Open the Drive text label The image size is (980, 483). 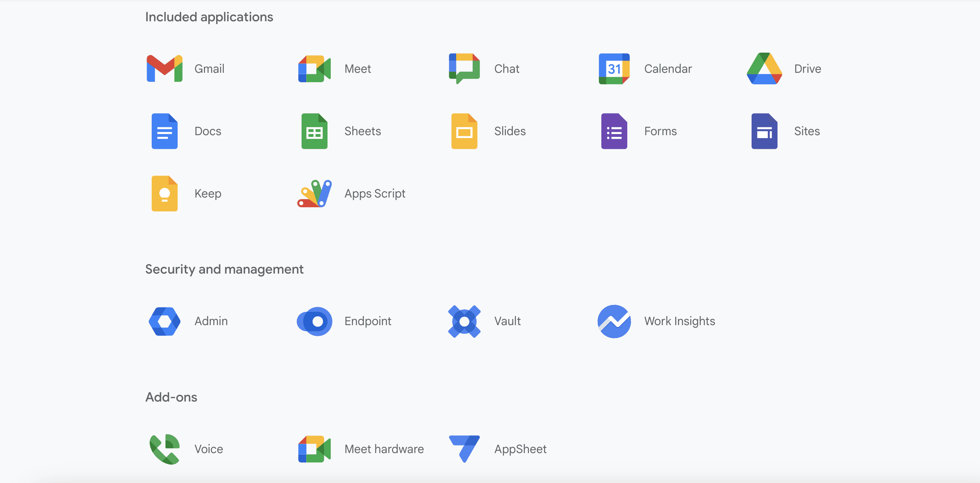click(808, 69)
